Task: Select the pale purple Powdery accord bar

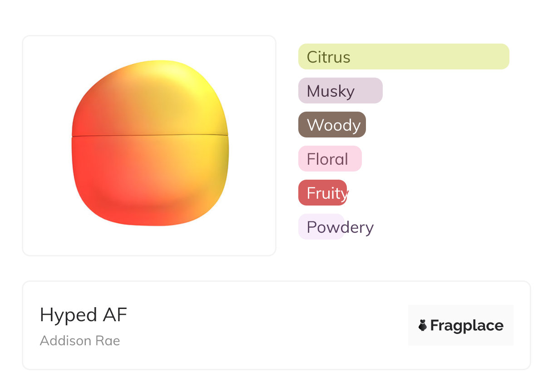Action: point(321,227)
